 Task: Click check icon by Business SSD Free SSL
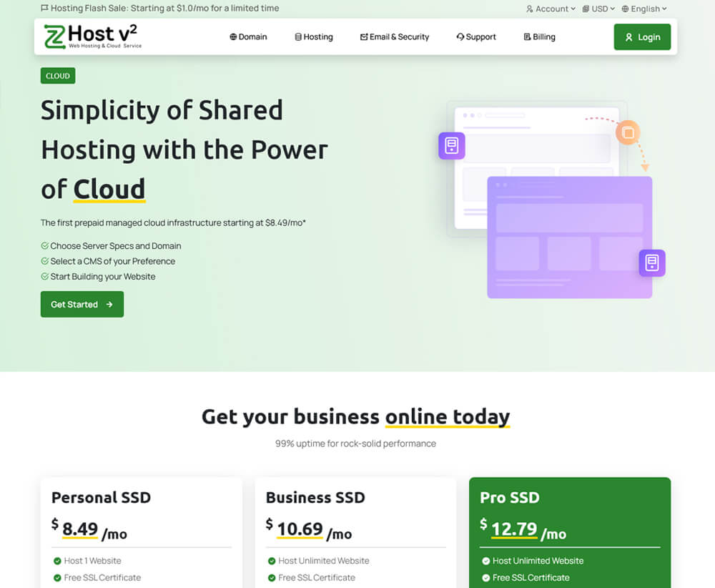(272, 578)
